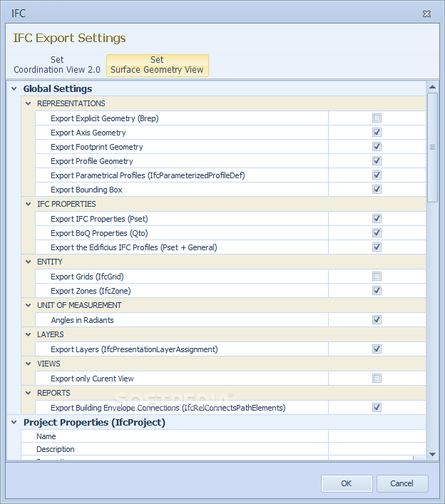Collapse the UNIT OF MEASUREMENT group
Screen dimensions: 445x504
[x=28, y=306]
